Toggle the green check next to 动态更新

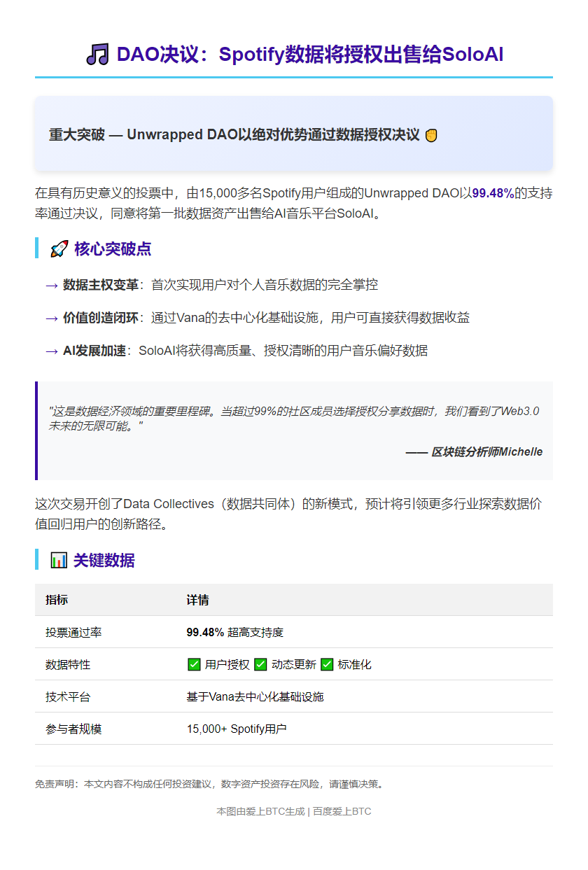click(260, 664)
